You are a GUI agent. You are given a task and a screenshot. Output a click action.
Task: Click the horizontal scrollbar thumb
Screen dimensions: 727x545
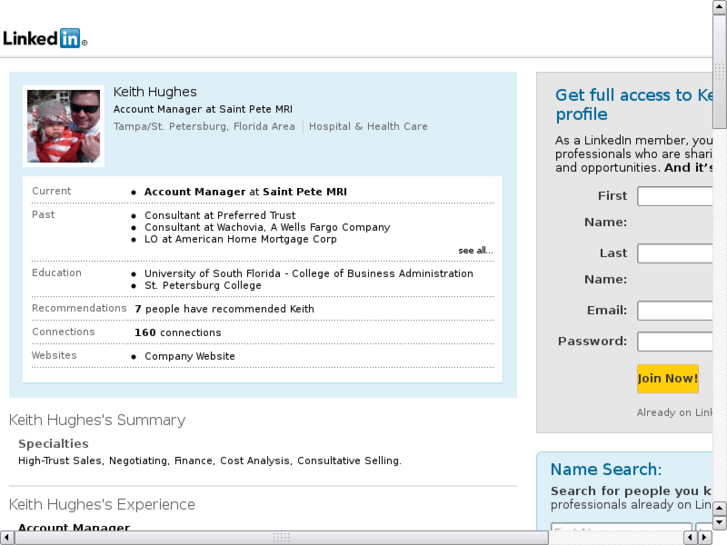[281, 537]
